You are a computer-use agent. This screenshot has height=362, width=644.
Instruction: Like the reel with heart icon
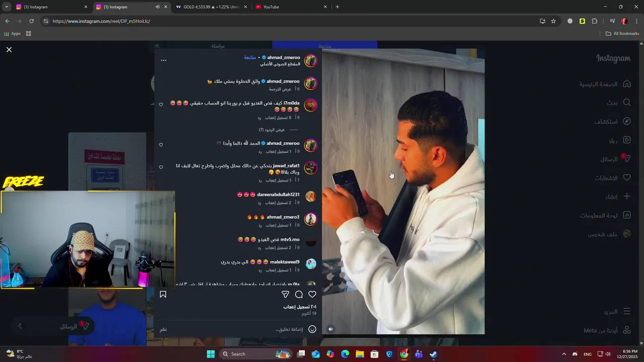(312, 295)
